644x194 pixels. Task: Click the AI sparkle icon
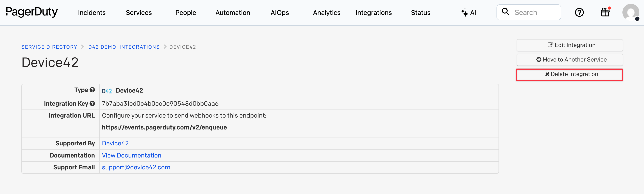click(464, 12)
